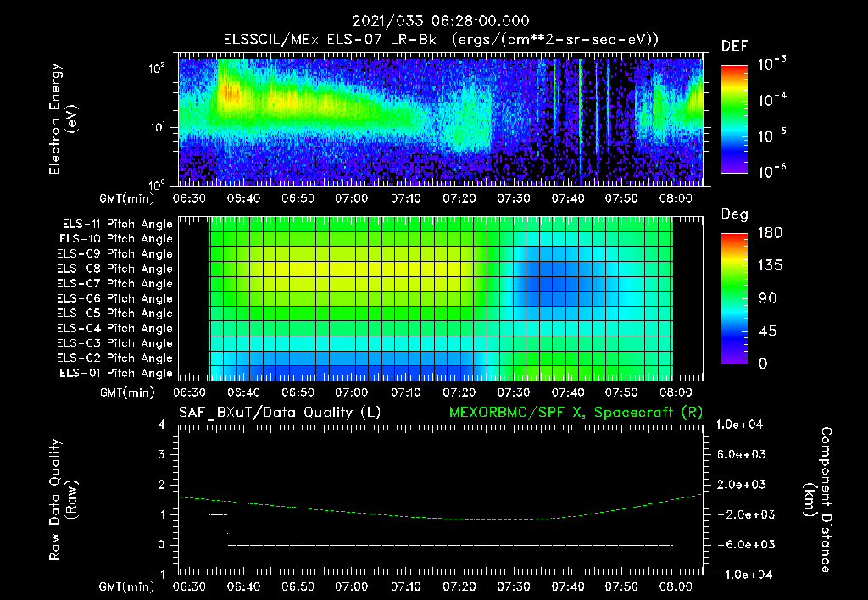Image resolution: width=868 pixels, height=600 pixels.
Task: Select the ELS-09 Pitch Angle row label
Action: pos(115,253)
